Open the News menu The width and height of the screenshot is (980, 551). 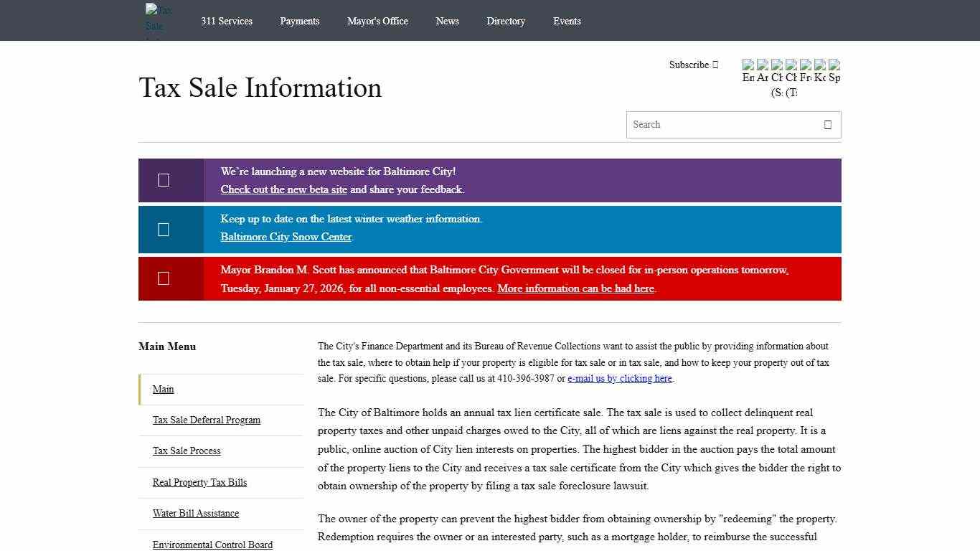pyautogui.click(x=447, y=21)
